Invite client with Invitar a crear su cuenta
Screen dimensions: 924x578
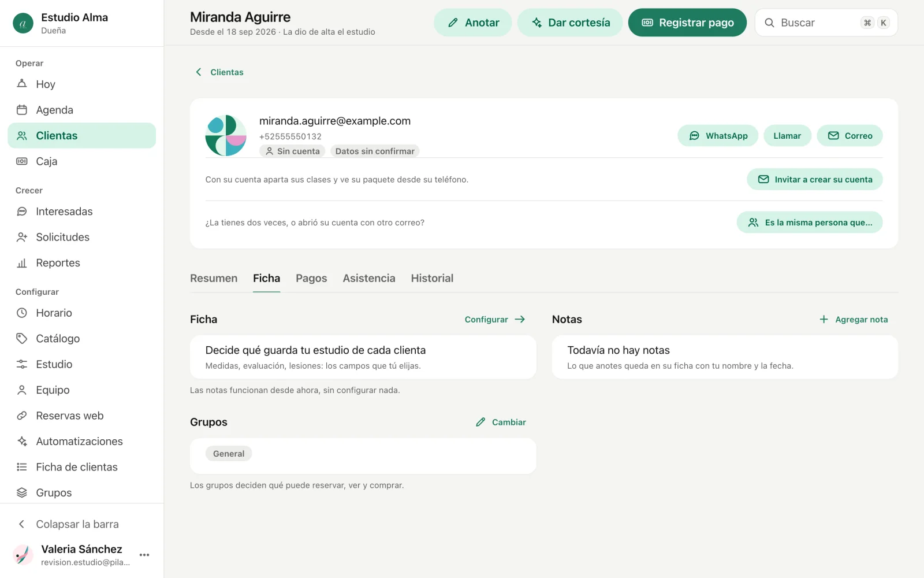coord(815,179)
